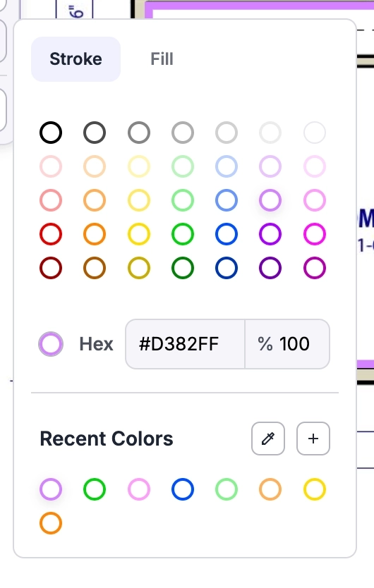The width and height of the screenshot is (374, 588).
Task: Select the magenta swatch in fourth row
Action: pos(314,234)
